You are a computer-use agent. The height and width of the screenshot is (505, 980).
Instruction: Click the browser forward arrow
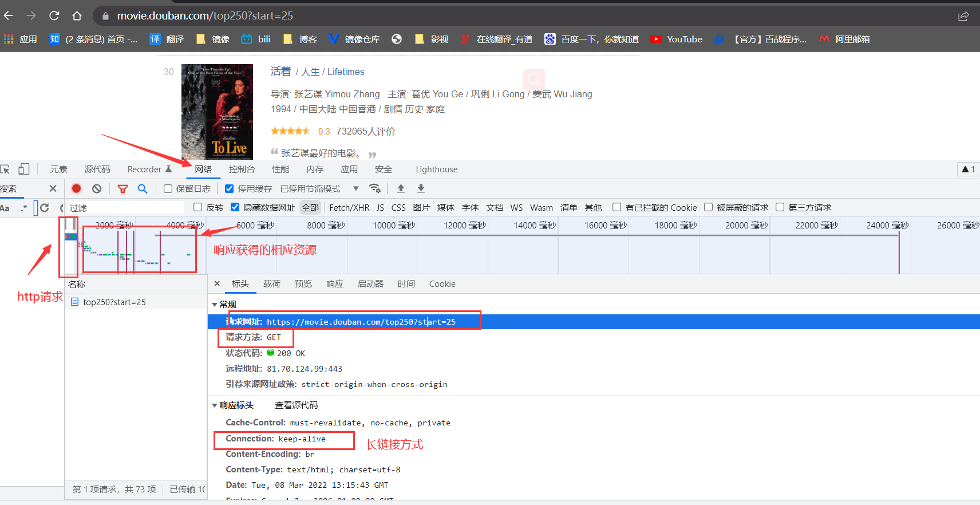(x=31, y=15)
